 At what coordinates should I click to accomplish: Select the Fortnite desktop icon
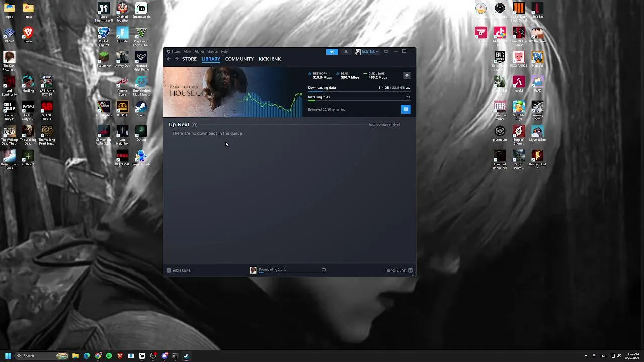122,35
